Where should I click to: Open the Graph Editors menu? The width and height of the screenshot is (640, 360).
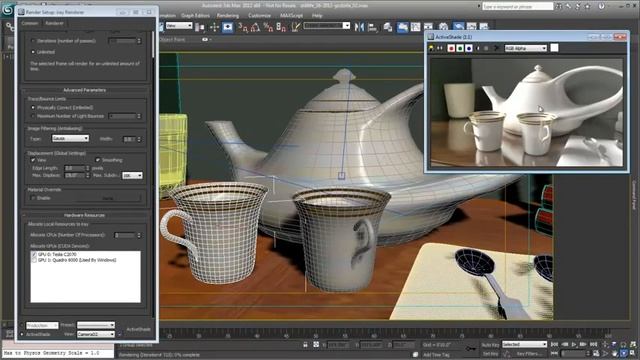coord(195,16)
